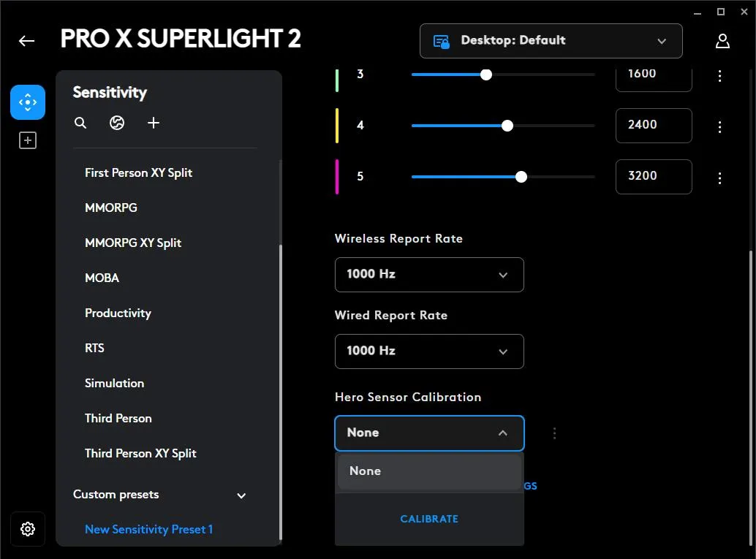This screenshot has height=559, width=756.
Task: Collapse the Custom presets section
Action: point(241,495)
